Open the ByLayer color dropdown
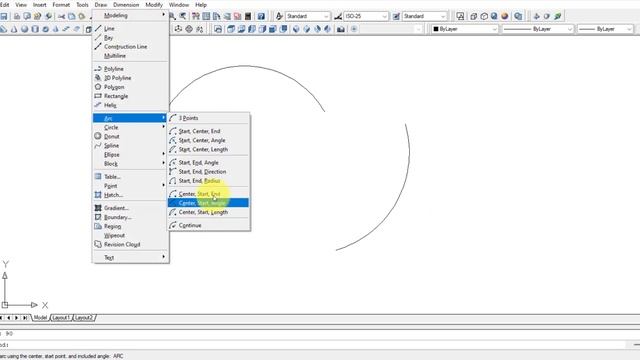640x360 pixels. [x=465, y=29]
